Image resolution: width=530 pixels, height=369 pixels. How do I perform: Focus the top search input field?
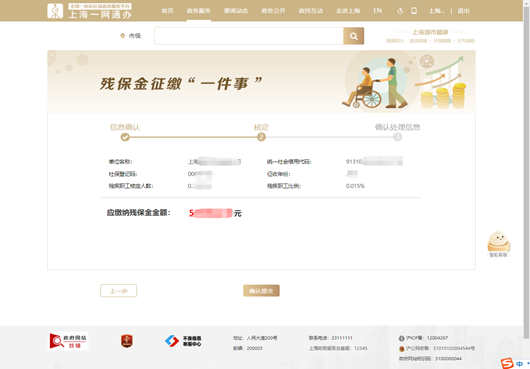click(249, 36)
